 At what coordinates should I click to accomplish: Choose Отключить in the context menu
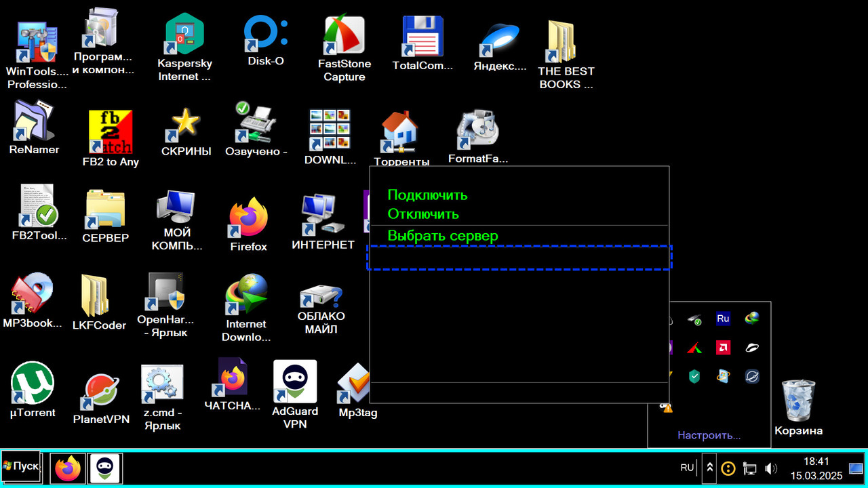[423, 214]
